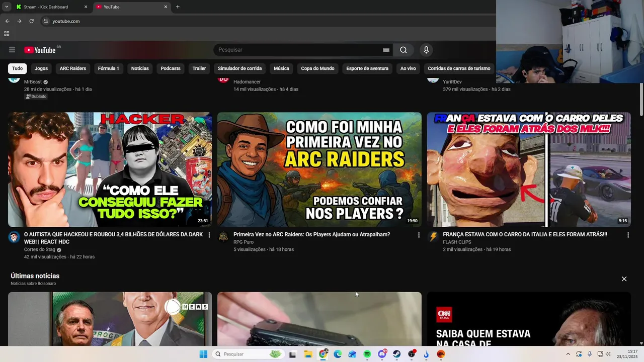Open the CNN Brasil news thumbnail
Screen dimensions: 644x362
coord(529,319)
